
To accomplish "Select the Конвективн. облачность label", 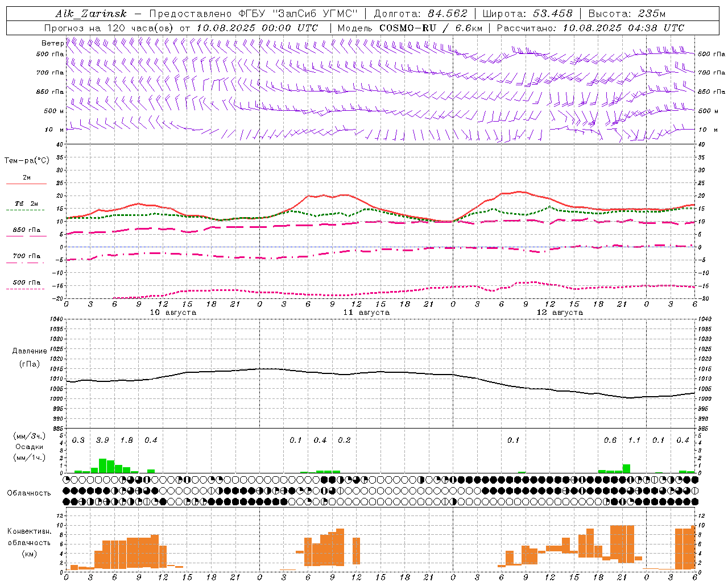I will [x=29, y=537].
